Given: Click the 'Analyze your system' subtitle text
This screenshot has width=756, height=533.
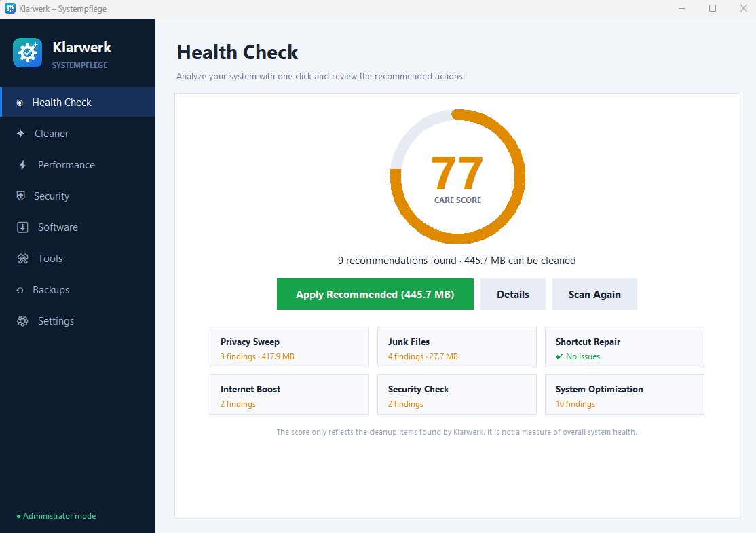Looking at the screenshot, I should [x=320, y=76].
